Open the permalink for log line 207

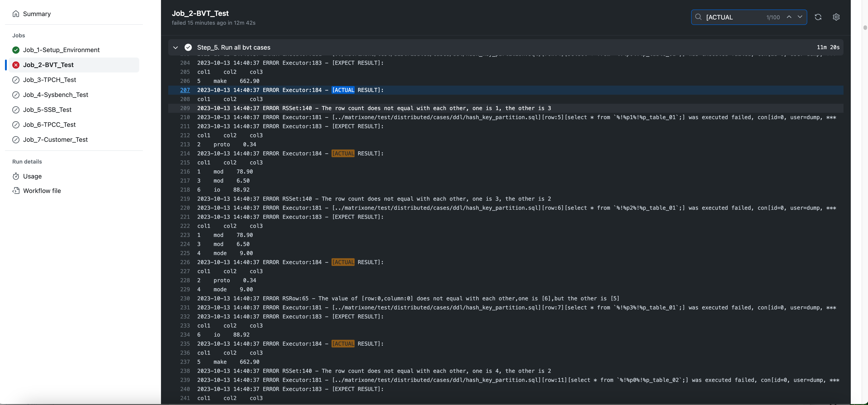point(185,90)
